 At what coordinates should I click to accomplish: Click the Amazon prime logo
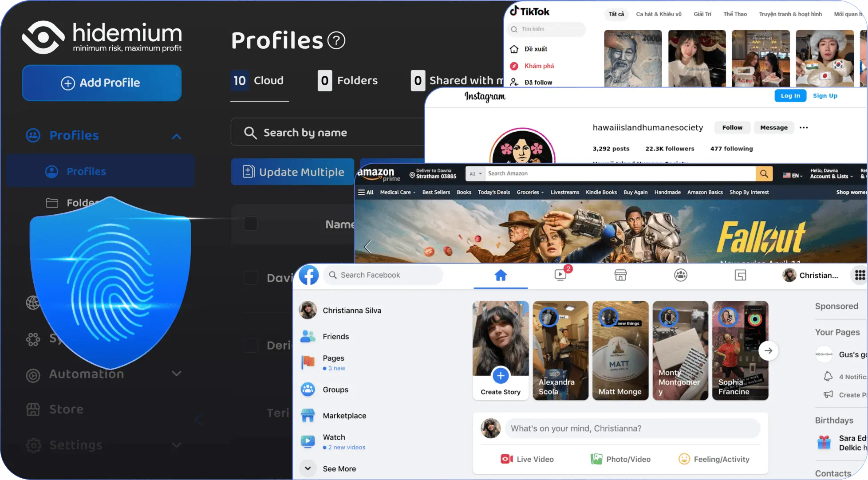[x=379, y=174]
